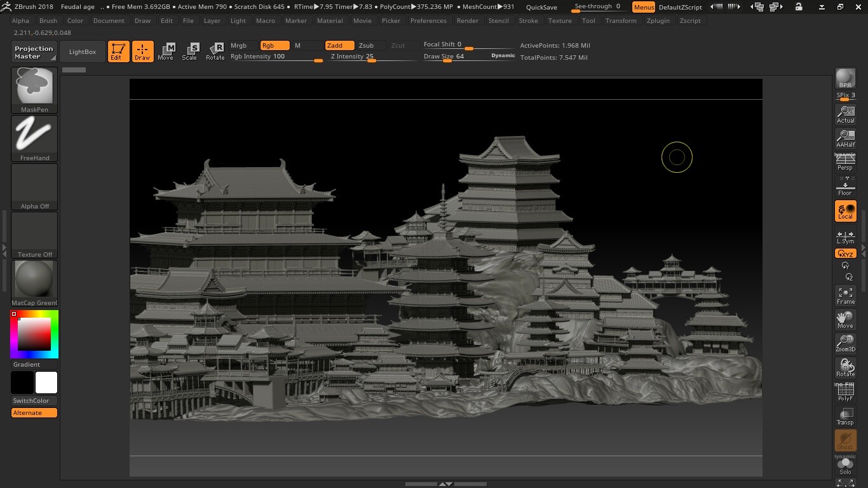Set view to Actual size
The height and width of the screenshot is (488, 868).
click(845, 114)
